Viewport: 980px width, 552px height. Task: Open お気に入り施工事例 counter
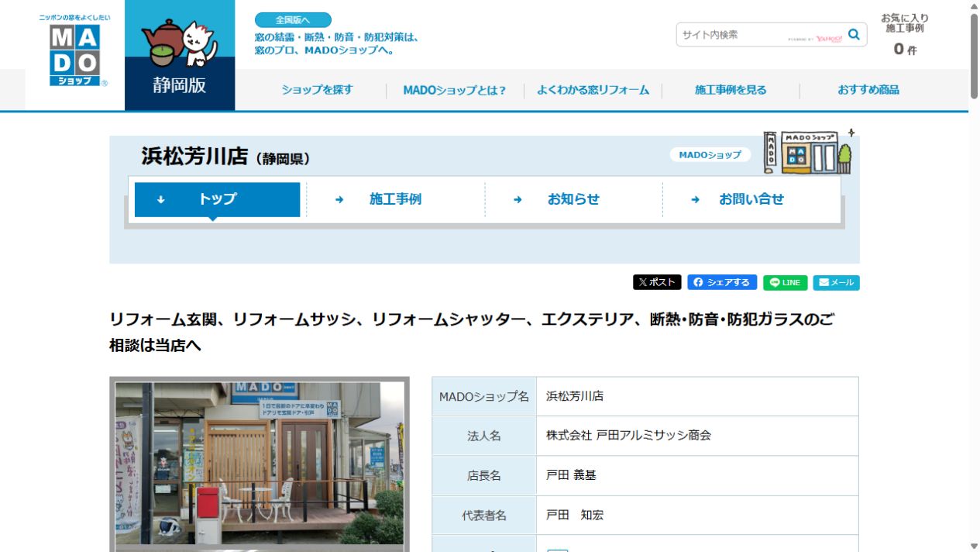tap(905, 35)
